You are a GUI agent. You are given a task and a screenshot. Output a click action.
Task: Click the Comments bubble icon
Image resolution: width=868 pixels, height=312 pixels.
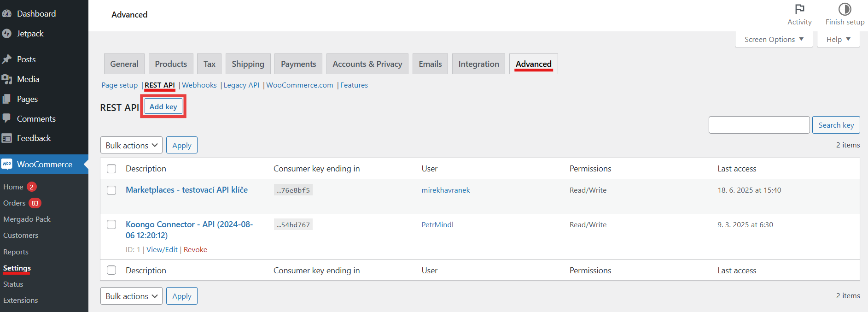[7, 118]
